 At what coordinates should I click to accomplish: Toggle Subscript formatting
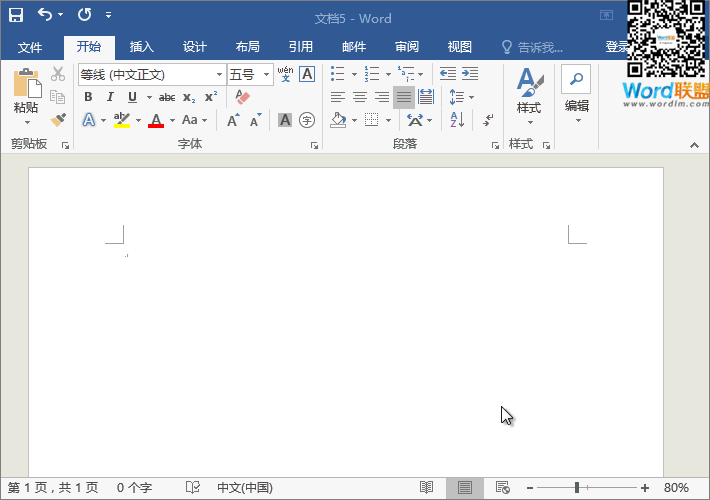point(189,97)
